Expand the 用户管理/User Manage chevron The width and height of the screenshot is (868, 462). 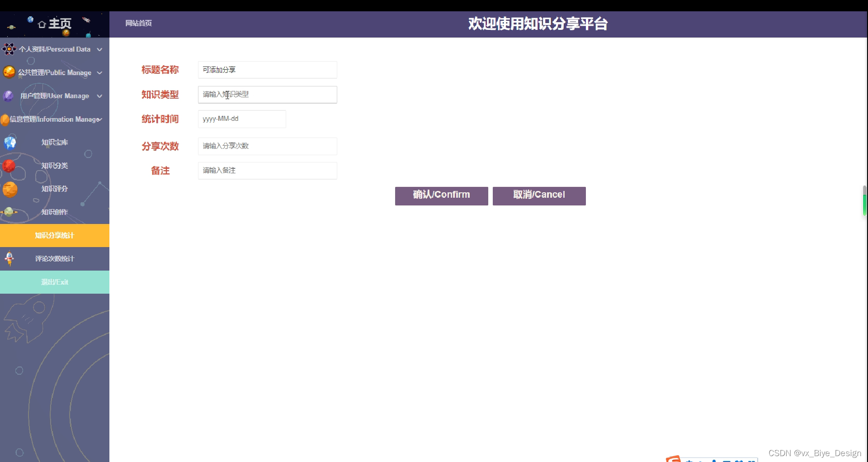pyautogui.click(x=99, y=96)
